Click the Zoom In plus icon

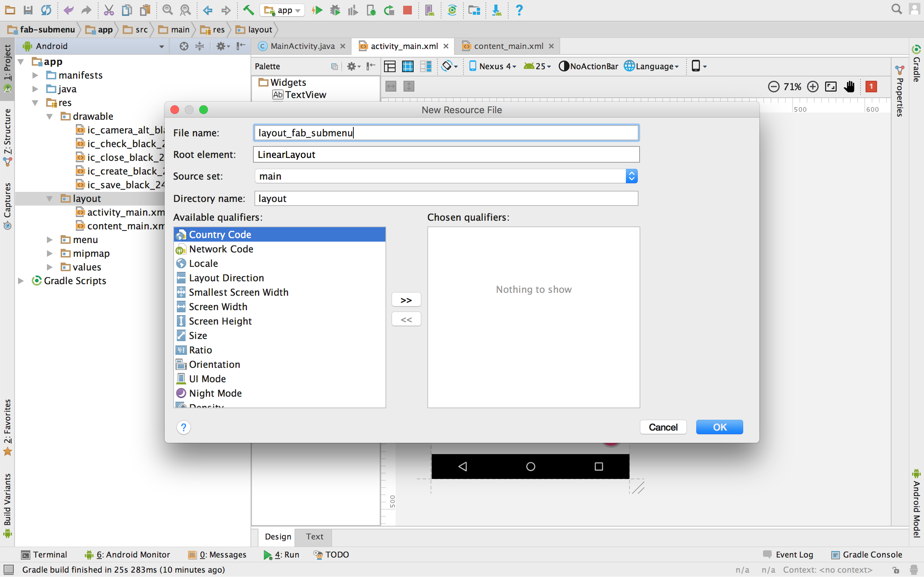point(812,87)
